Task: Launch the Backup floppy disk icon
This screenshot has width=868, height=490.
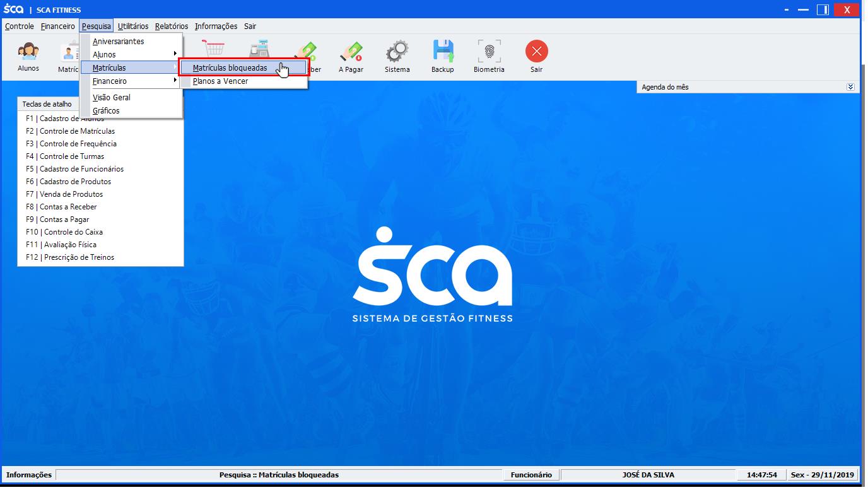Action: (443, 57)
